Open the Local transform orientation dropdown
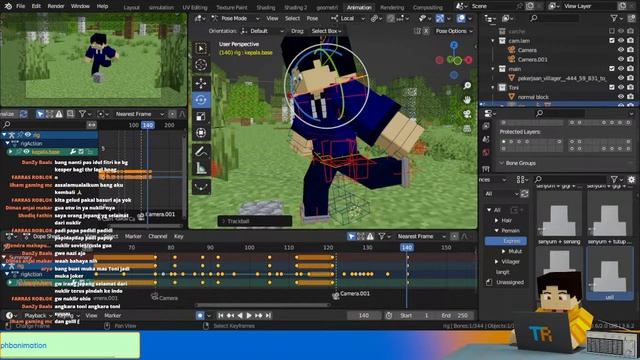This screenshot has height=360, width=640. (x=348, y=18)
